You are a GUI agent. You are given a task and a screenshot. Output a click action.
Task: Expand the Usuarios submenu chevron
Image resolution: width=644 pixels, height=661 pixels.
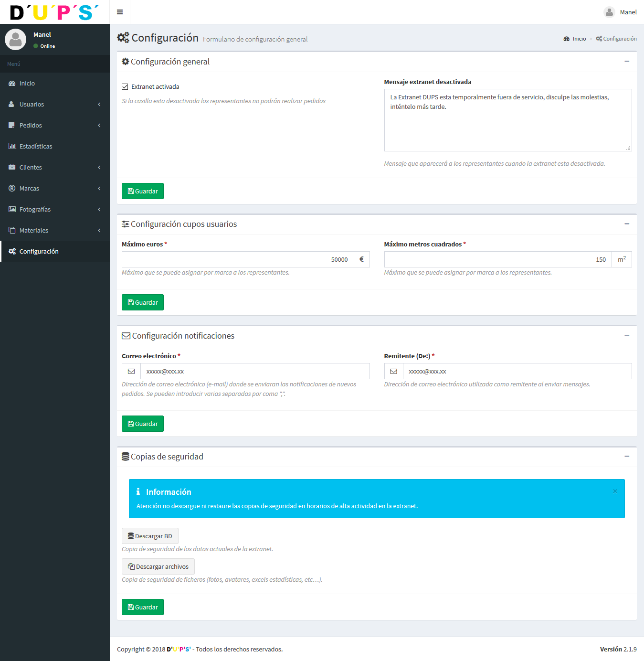pyautogui.click(x=99, y=104)
